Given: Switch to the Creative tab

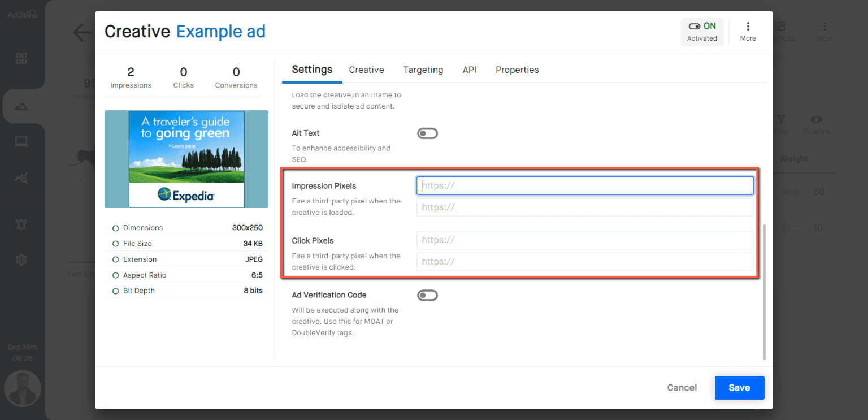Looking at the screenshot, I should coord(366,70).
